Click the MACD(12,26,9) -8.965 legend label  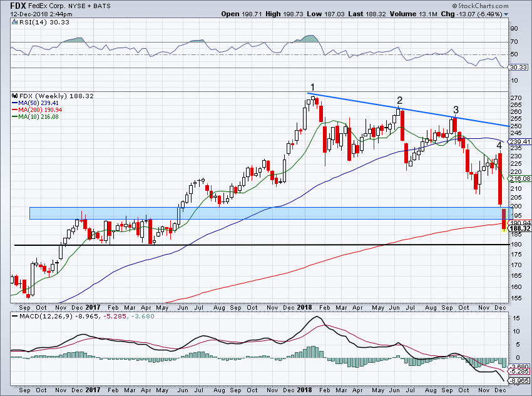pos(55,317)
